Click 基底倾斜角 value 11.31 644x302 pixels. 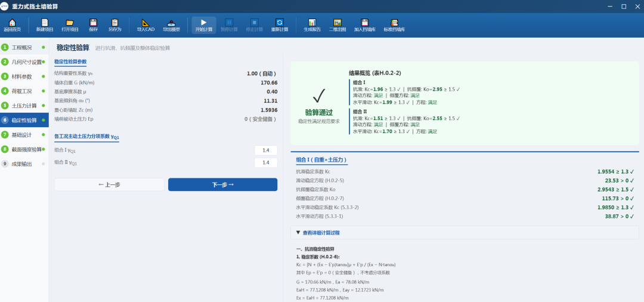[271, 101]
